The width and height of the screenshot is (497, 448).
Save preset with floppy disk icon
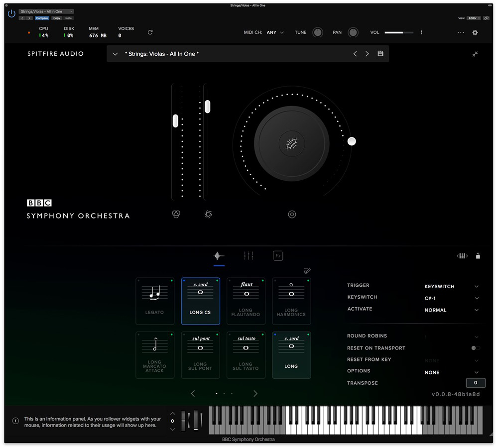click(380, 54)
